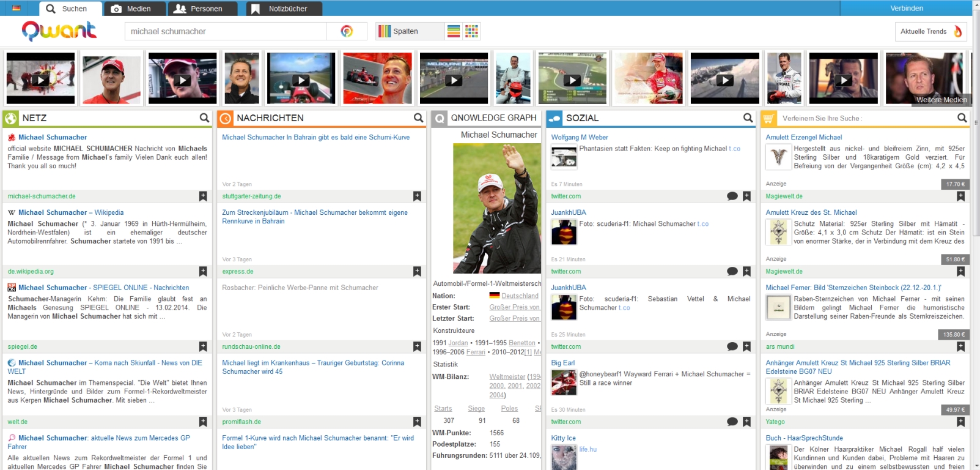The height and width of the screenshot is (470, 980).
Task: Bookmark the Wolfgang M Weber tweet
Action: click(x=746, y=196)
